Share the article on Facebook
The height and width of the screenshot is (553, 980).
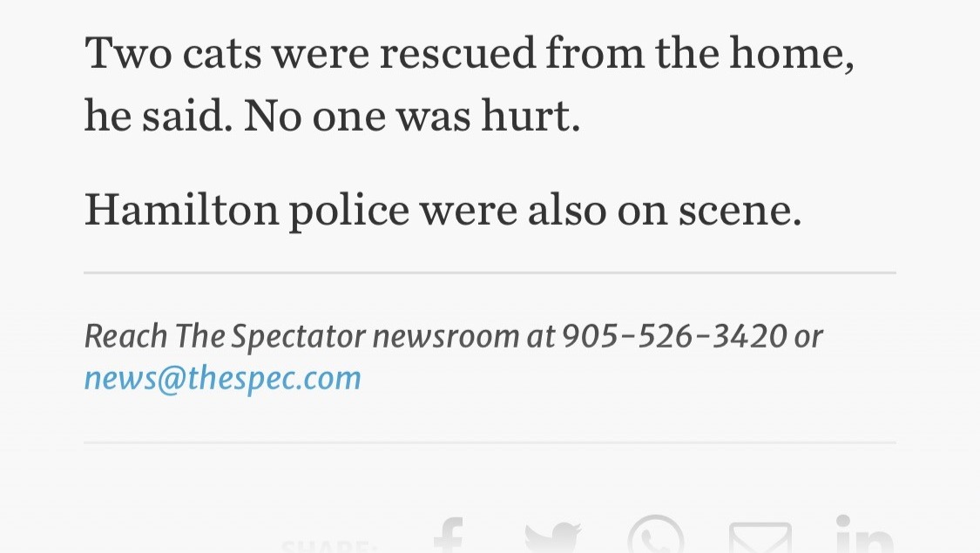(449, 535)
